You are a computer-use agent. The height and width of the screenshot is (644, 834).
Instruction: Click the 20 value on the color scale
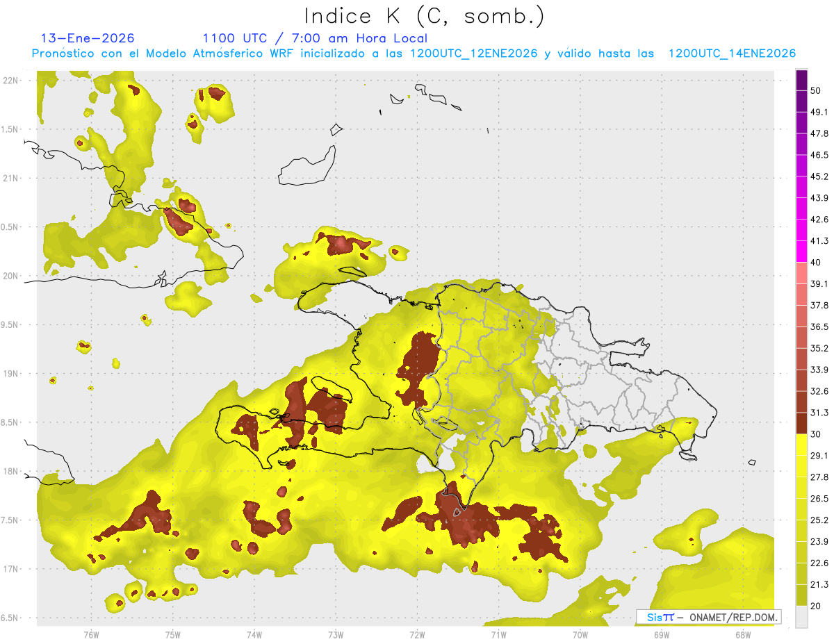[x=816, y=606]
